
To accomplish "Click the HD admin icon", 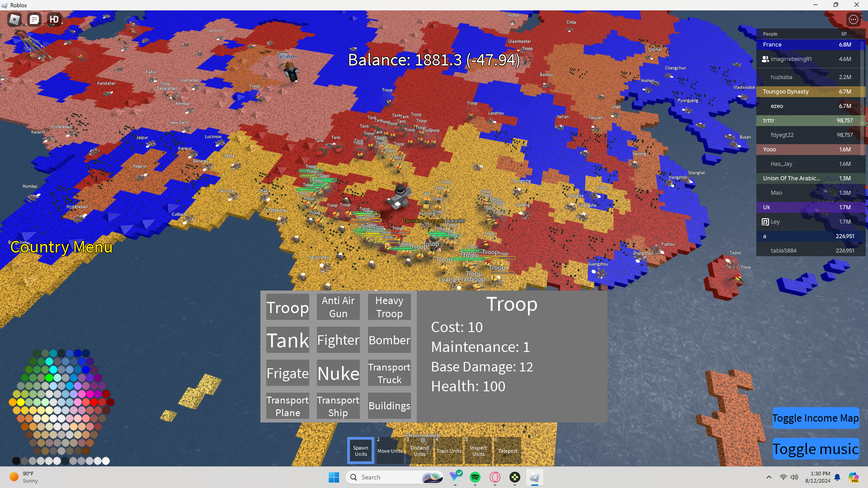I will pos(54,19).
